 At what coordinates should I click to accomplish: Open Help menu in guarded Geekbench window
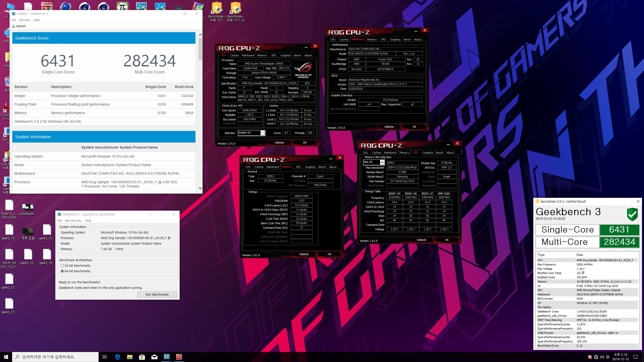click(x=88, y=221)
